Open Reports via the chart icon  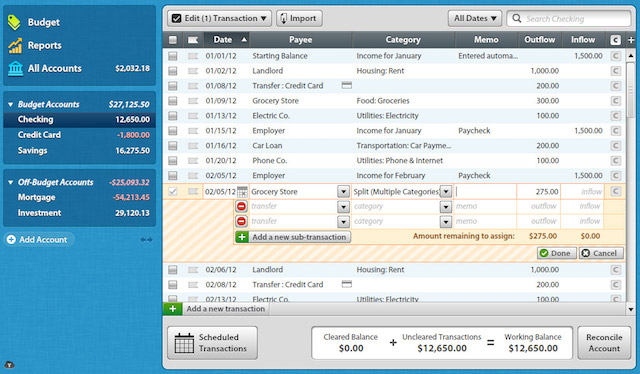(15, 45)
